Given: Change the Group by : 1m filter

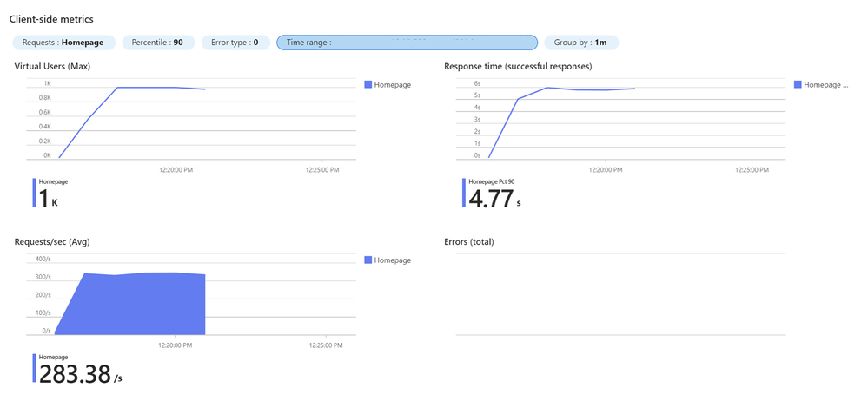Looking at the screenshot, I should click(581, 43).
